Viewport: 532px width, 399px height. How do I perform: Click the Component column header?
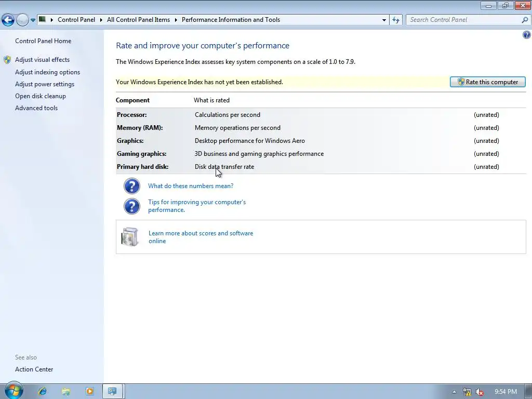tap(132, 100)
